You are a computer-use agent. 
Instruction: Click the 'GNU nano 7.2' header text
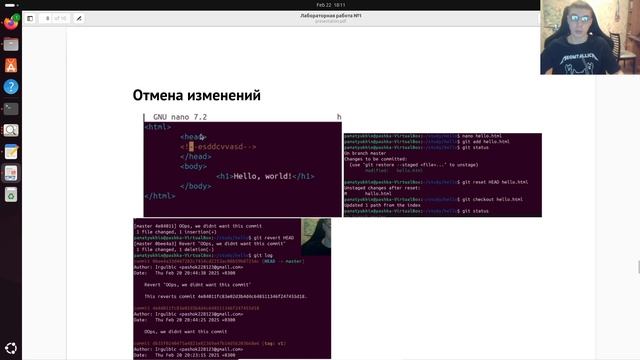coord(180,117)
